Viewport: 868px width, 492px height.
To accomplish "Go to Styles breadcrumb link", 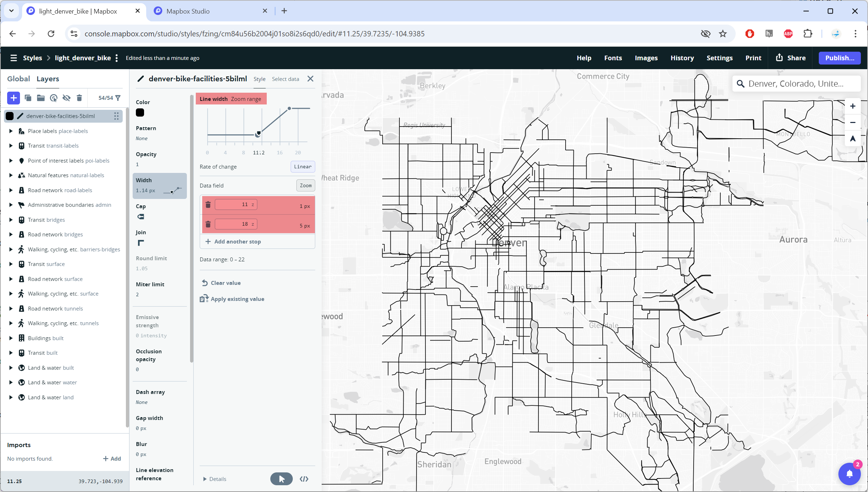I will (32, 58).
